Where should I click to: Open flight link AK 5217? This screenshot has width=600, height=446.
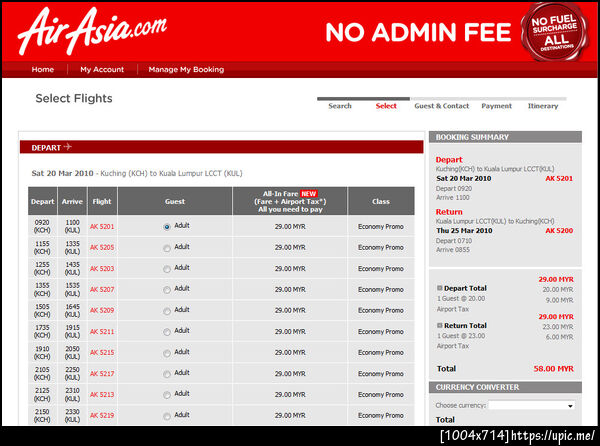click(x=102, y=374)
